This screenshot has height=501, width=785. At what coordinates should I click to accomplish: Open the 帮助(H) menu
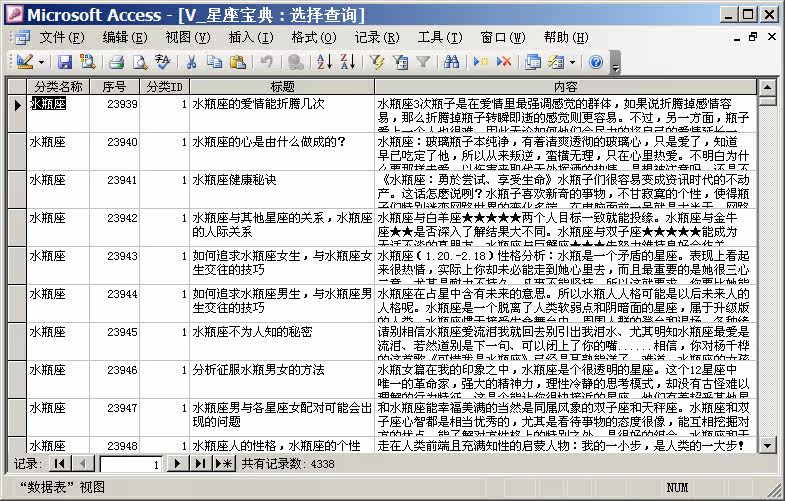[566, 38]
